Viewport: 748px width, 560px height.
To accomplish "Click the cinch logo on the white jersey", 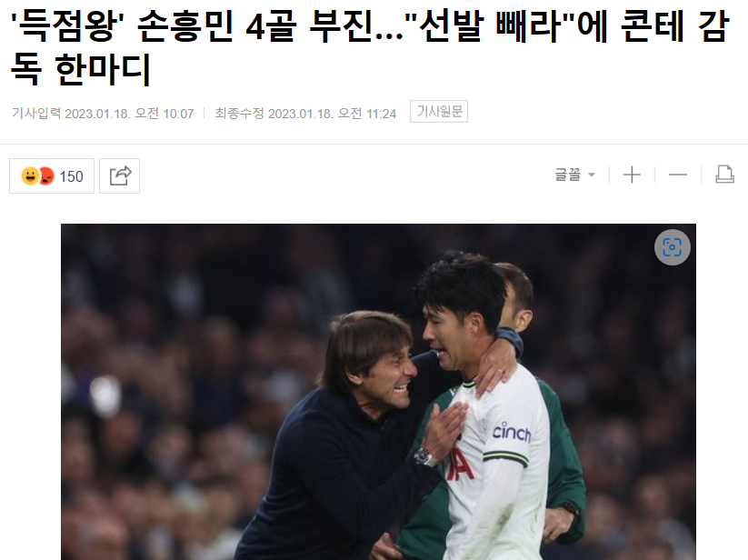I will click(x=512, y=432).
